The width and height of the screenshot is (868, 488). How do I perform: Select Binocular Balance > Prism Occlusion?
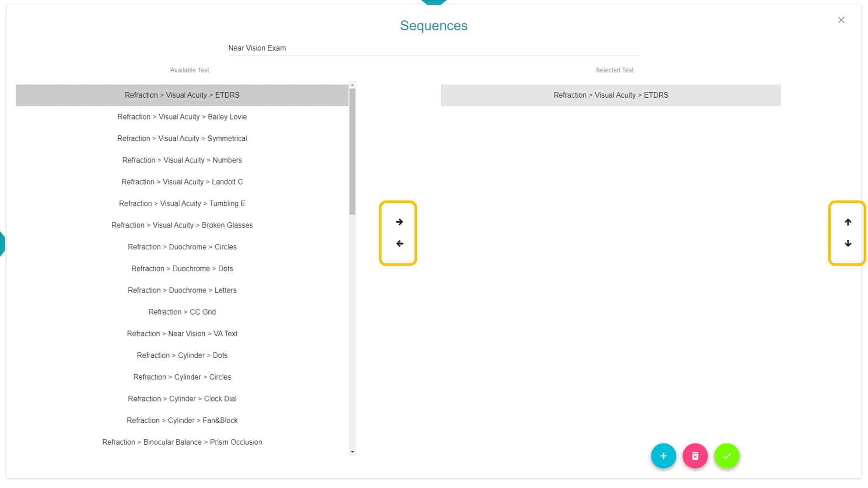tap(182, 442)
